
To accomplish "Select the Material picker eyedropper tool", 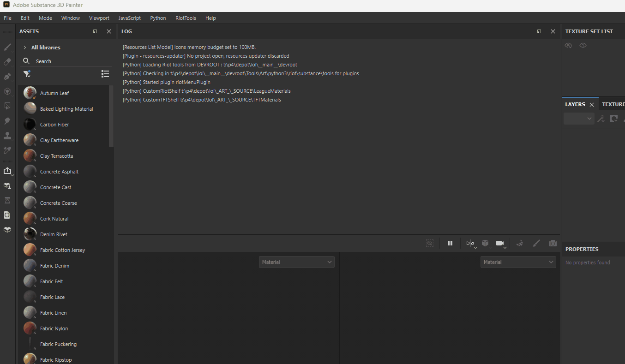I will click(x=7, y=150).
